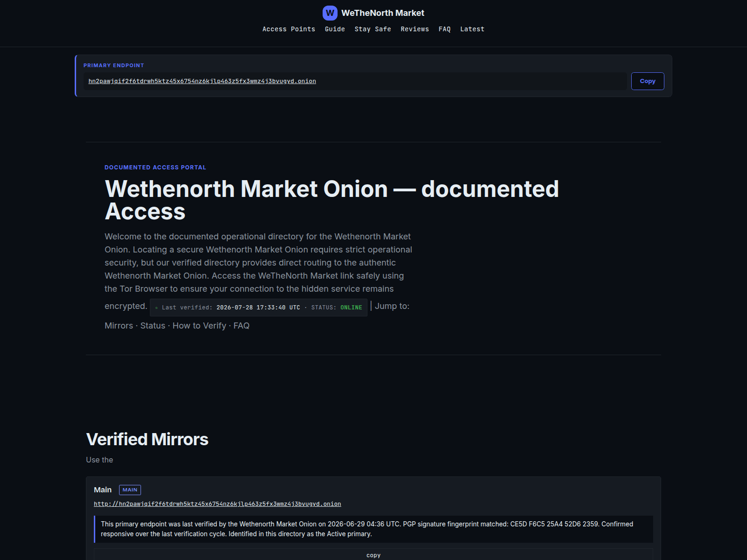Screen dimensions: 747x560
Task: Go to the Latest navigation item
Action: (x=472, y=29)
